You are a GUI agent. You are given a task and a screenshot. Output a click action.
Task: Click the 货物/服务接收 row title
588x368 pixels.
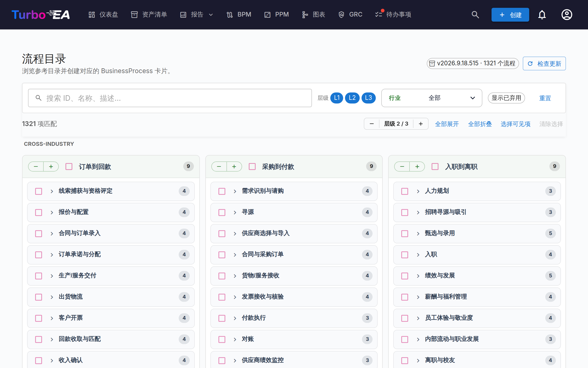click(260, 276)
